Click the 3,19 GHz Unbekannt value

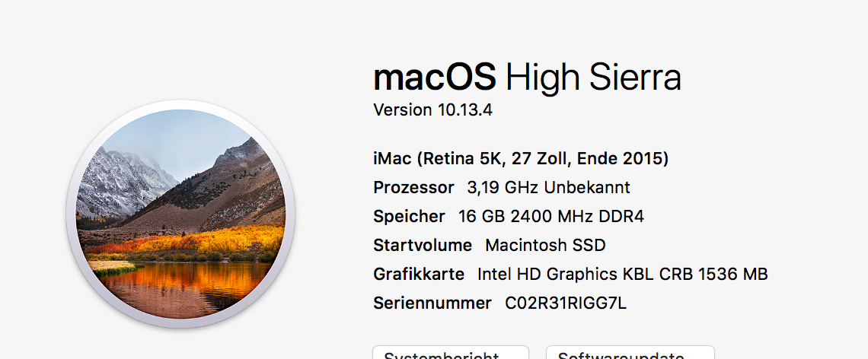(x=548, y=187)
